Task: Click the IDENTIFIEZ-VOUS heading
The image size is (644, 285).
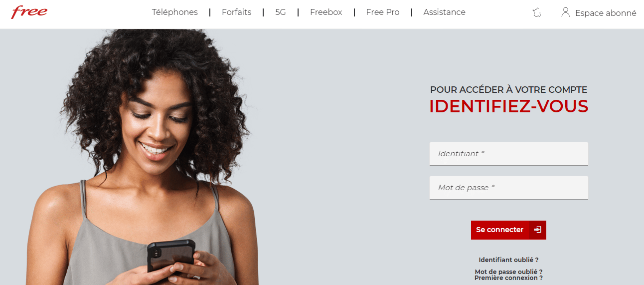Action: (509, 106)
